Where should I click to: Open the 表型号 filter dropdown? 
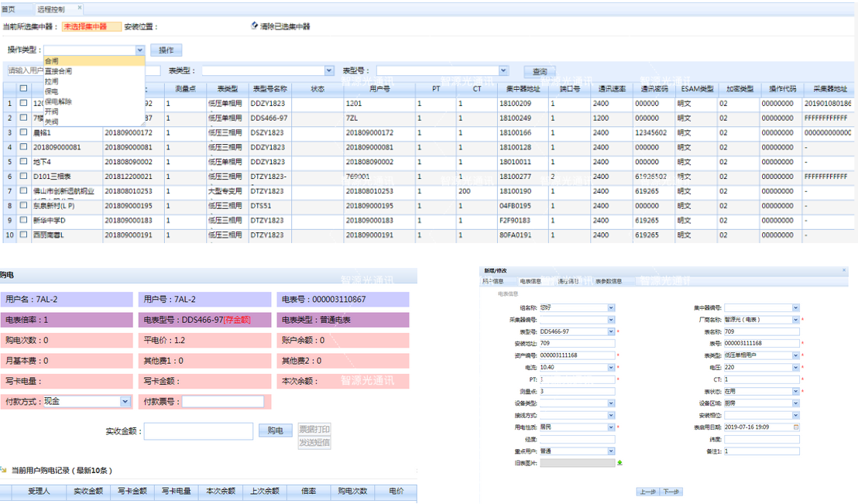coord(503,70)
